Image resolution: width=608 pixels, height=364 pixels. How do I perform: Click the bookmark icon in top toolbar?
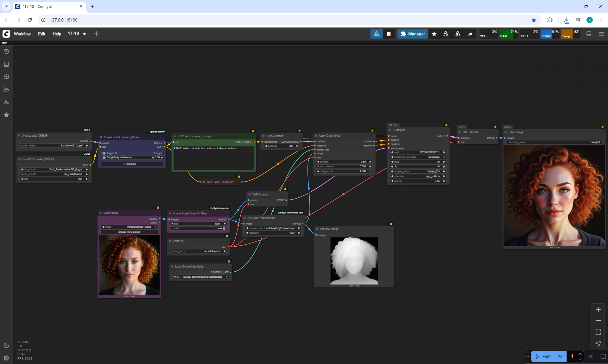389,34
